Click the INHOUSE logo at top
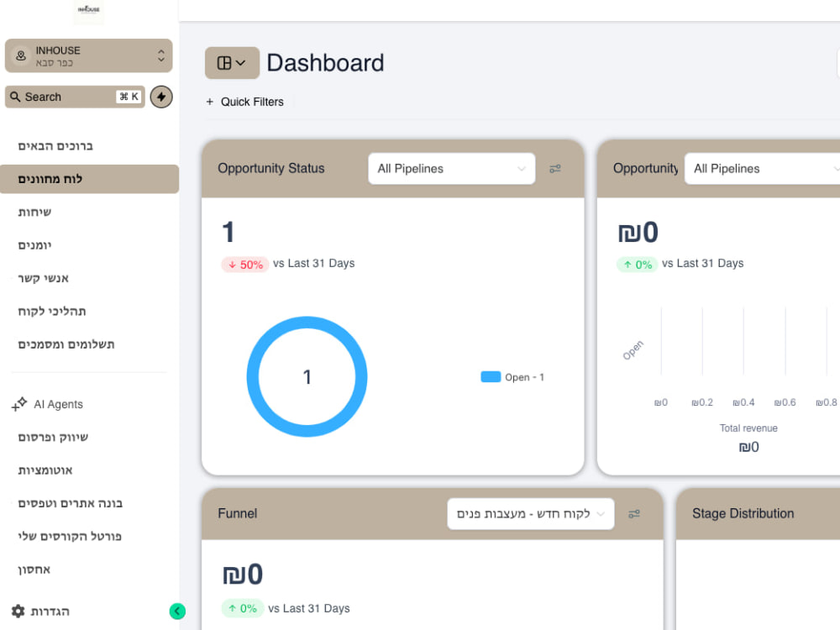 tap(88, 9)
